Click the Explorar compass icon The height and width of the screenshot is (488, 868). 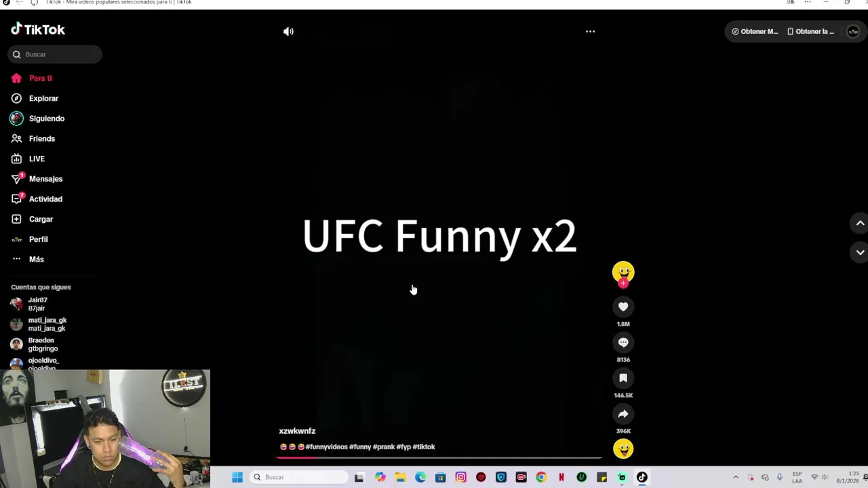tap(16, 98)
